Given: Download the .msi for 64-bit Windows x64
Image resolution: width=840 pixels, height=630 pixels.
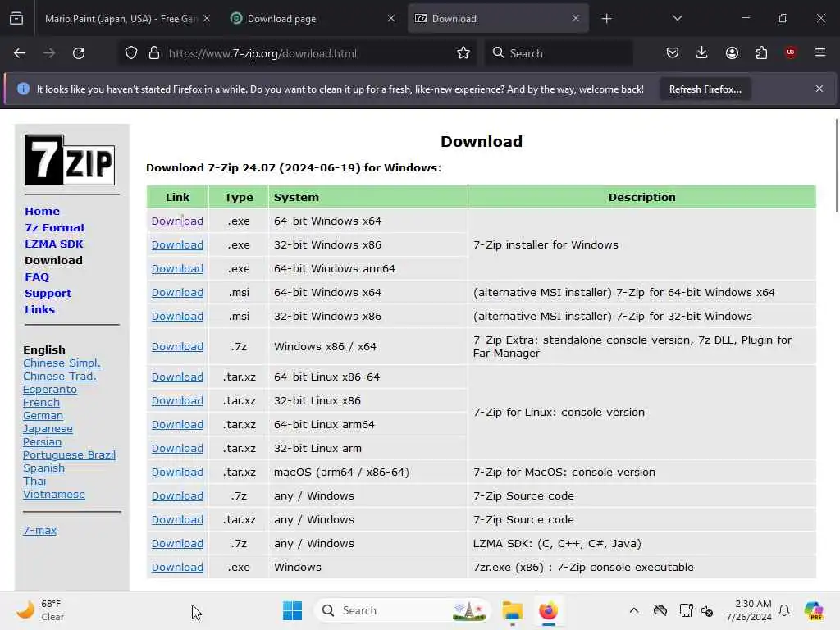Looking at the screenshot, I should point(177,293).
